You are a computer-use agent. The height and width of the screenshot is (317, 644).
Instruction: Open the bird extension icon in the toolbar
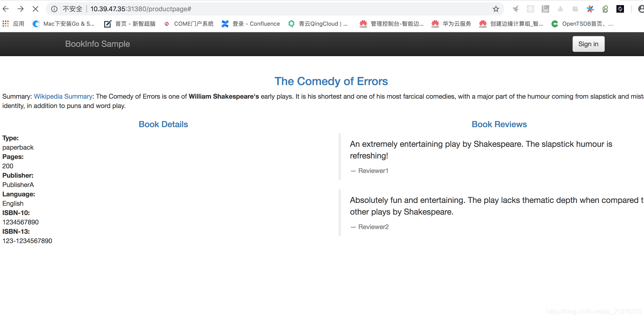tap(515, 9)
